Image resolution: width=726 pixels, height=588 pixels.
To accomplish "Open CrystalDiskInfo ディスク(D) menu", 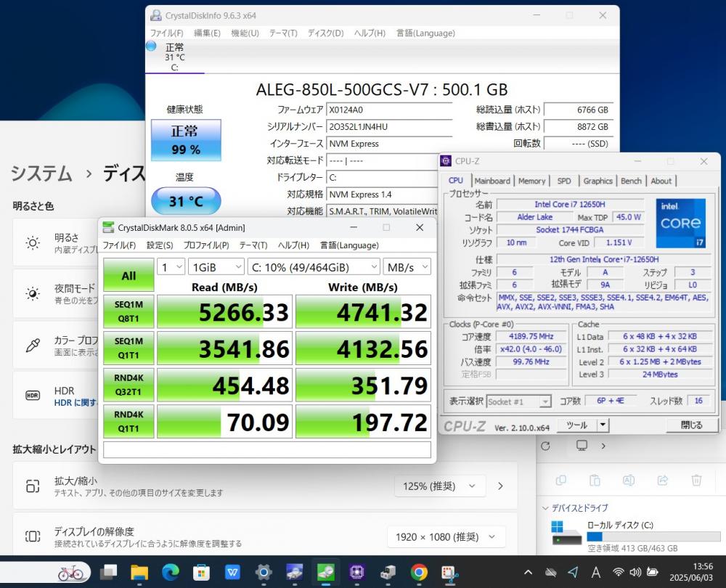I will click(325, 33).
